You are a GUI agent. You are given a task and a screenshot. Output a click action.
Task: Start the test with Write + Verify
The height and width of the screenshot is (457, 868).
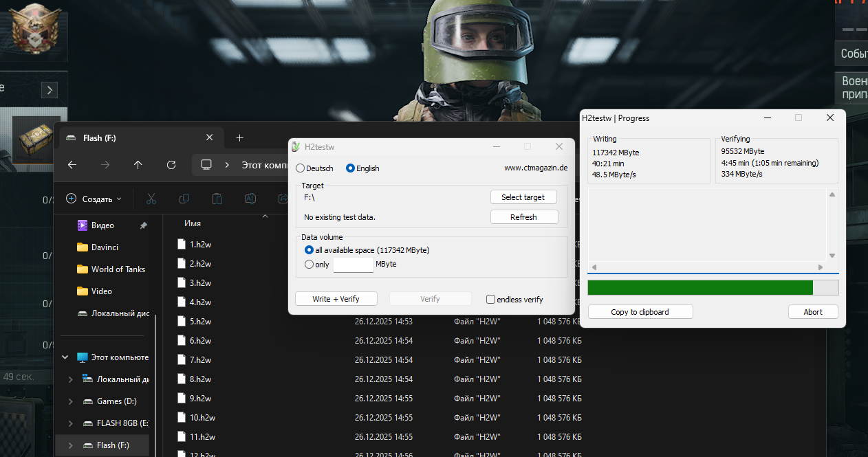click(336, 299)
